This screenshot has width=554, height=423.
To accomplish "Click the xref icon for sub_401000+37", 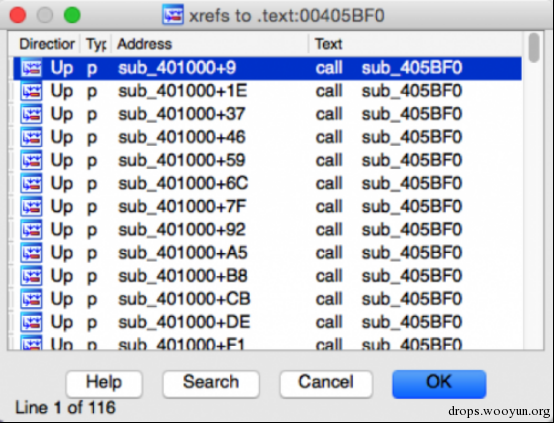I will (31, 114).
